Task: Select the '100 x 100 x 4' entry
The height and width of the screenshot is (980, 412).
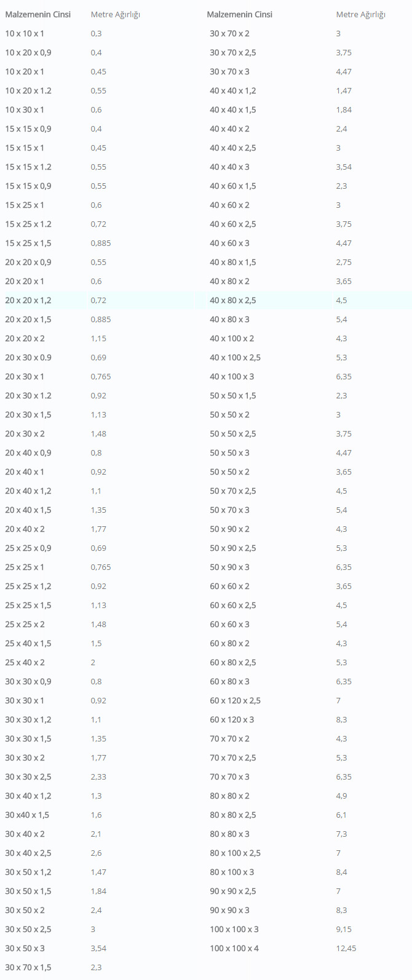Action: pos(234,948)
